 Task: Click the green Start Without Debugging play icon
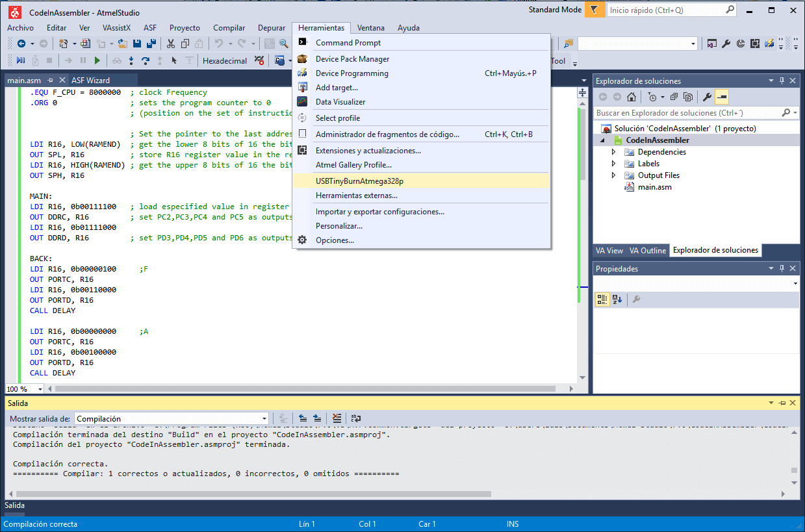coord(97,60)
